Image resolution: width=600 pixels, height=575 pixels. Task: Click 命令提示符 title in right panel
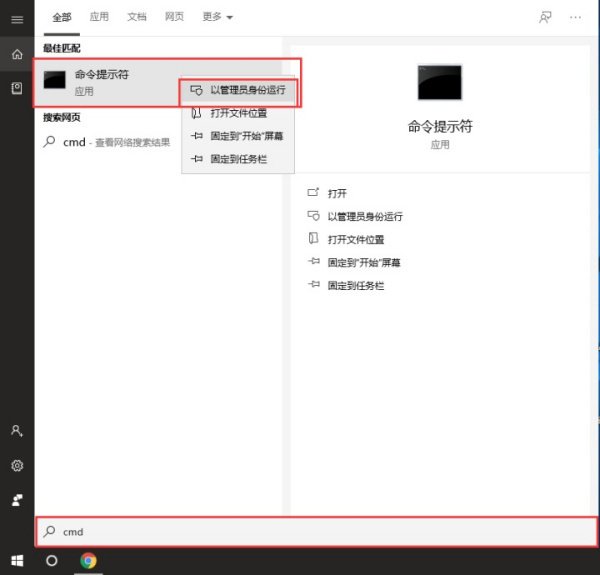(440, 126)
